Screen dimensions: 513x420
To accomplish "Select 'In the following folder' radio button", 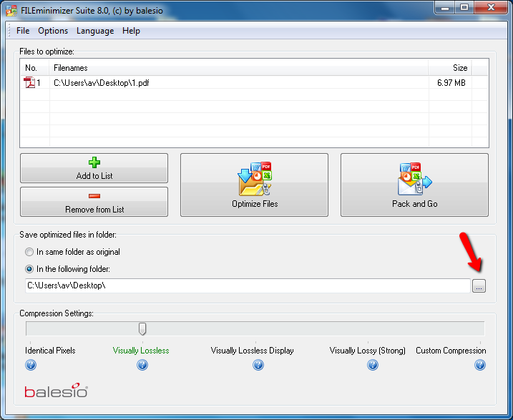I will point(29,269).
